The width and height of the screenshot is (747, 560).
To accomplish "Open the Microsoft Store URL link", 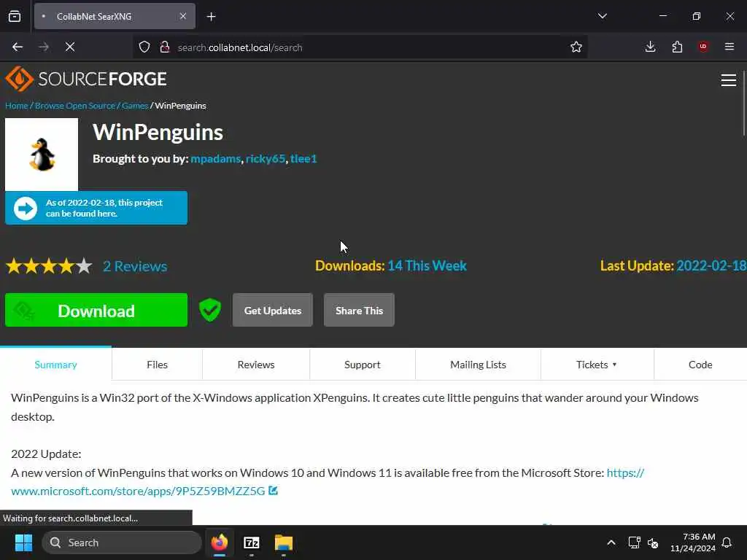I will pyautogui.click(x=328, y=481).
